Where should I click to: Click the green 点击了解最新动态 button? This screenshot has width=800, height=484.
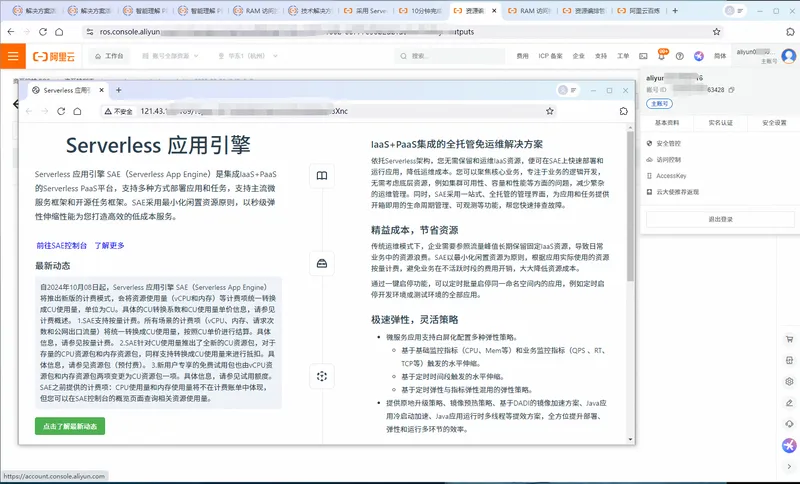click(x=70, y=426)
